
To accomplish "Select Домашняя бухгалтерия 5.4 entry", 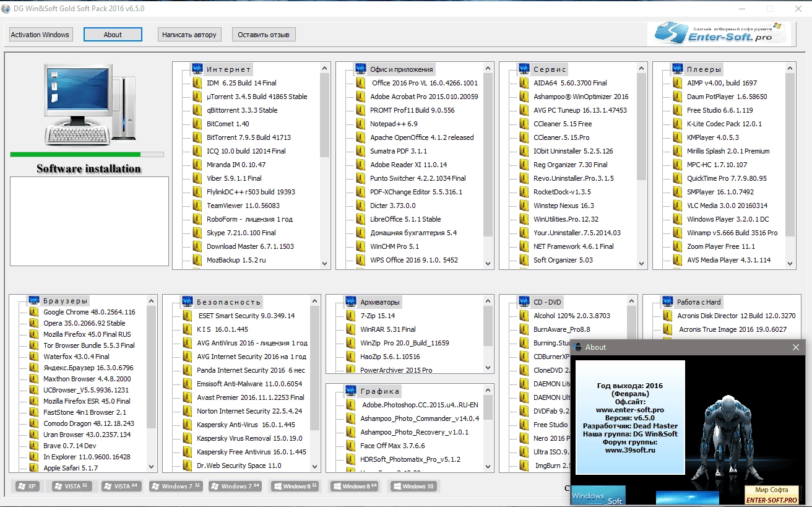I will coord(413,233).
